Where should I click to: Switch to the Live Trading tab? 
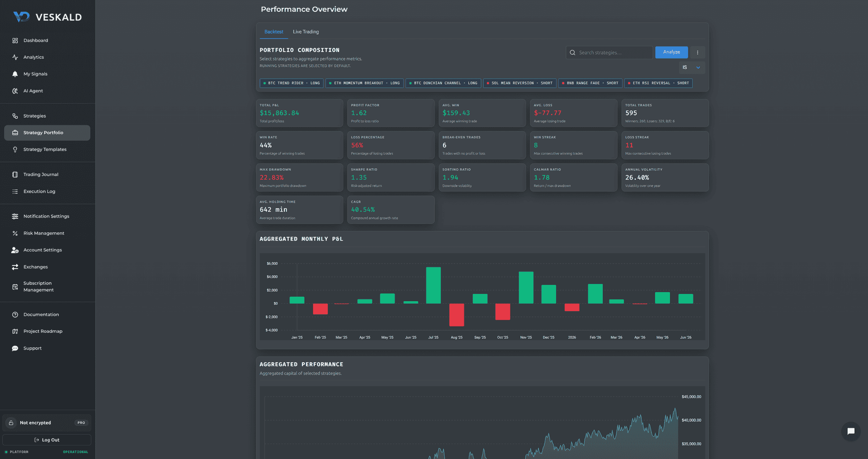click(306, 32)
